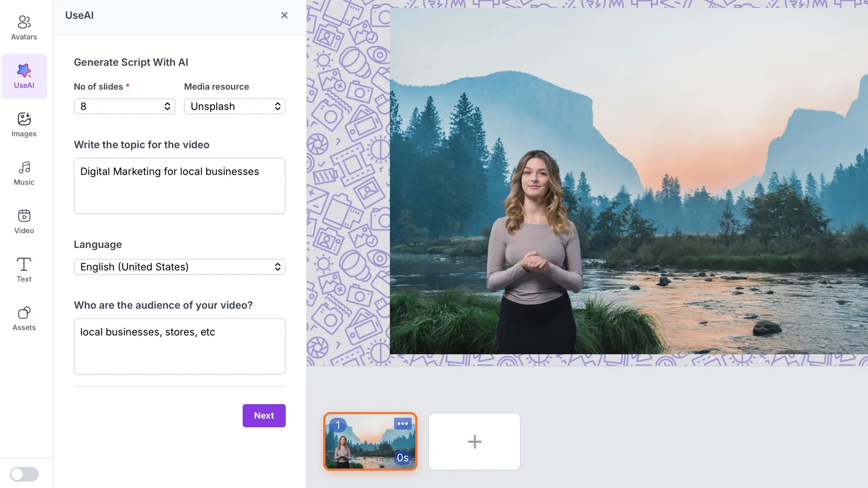The height and width of the screenshot is (488, 868).
Task: Open the Assets panel
Action: [24, 318]
